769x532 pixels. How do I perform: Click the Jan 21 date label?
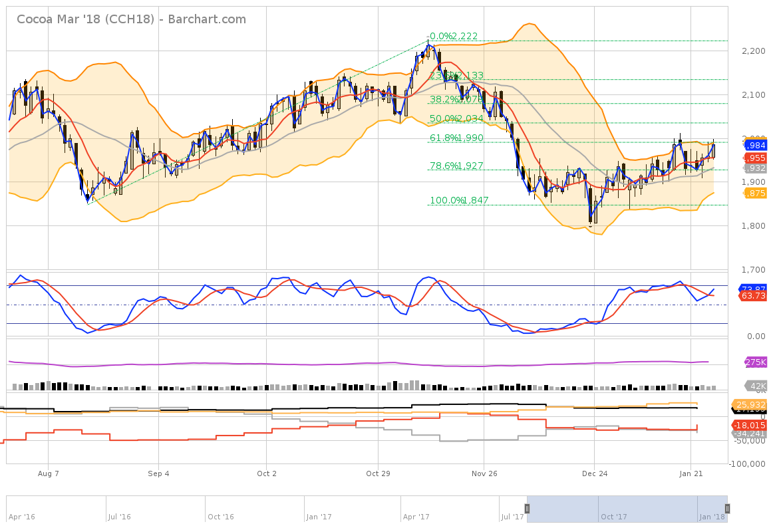pyautogui.click(x=691, y=473)
